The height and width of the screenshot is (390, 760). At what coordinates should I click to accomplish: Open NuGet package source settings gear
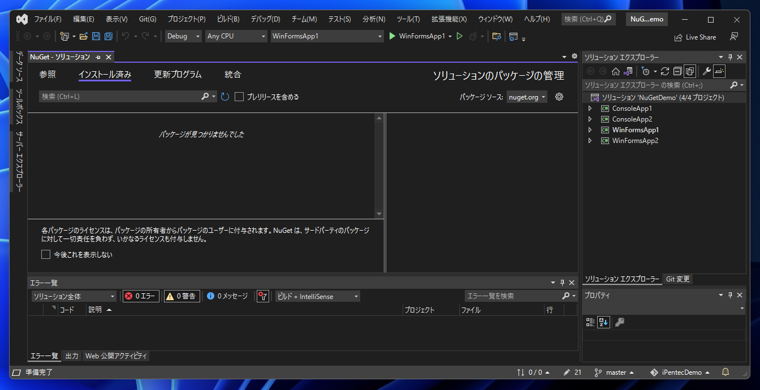coord(559,97)
